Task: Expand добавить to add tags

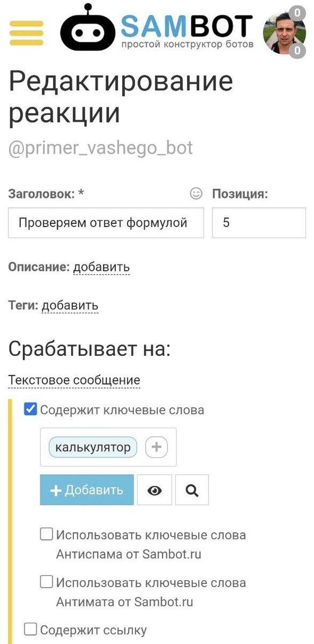Action: pyautogui.click(x=70, y=305)
